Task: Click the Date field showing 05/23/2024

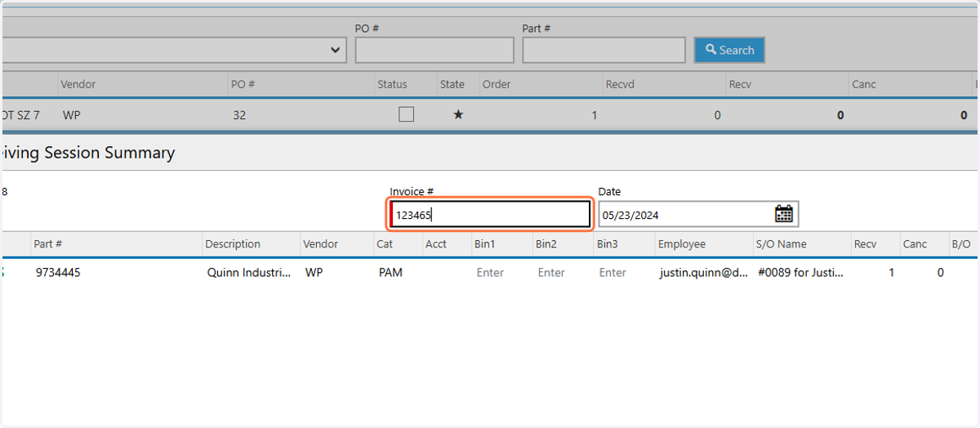Action: point(698,215)
